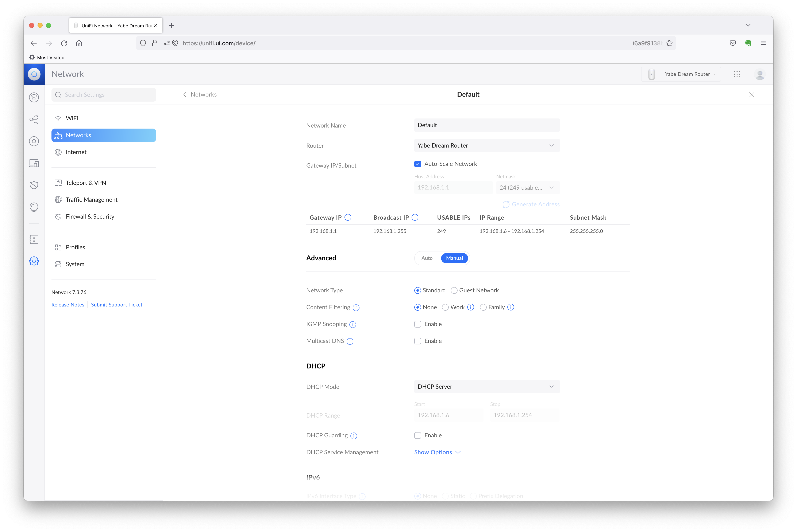Open WiFi settings

coord(104,118)
